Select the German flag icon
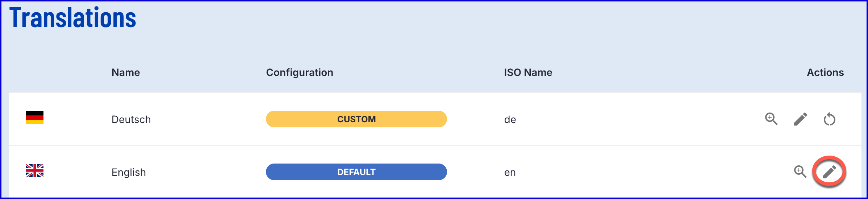The height and width of the screenshot is (199, 868). coord(35,118)
